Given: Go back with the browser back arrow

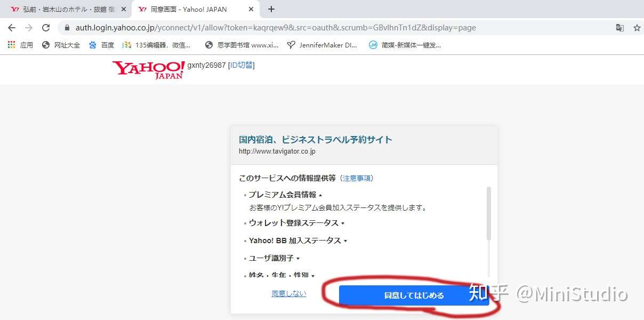Looking at the screenshot, I should (x=12, y=28).
